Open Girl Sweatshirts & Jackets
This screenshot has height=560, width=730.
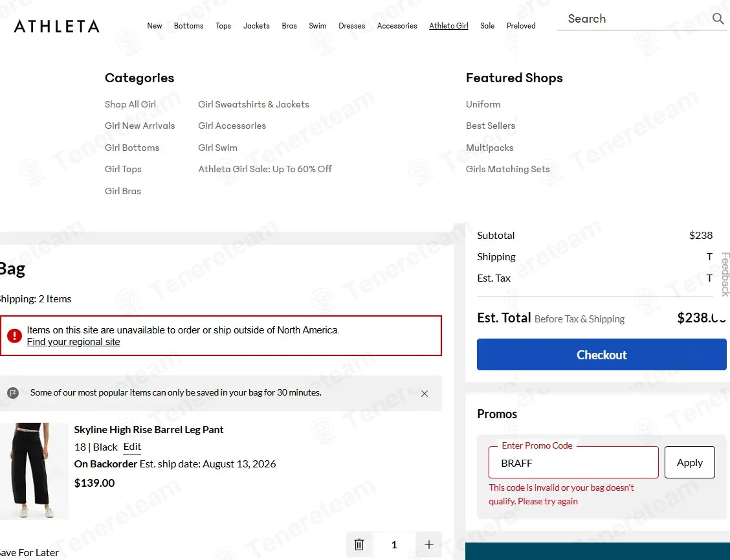pos(254,104)
